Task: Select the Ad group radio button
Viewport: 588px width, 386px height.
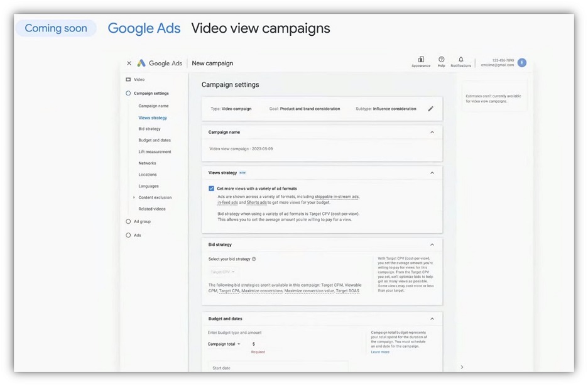Action: tap(129, 221)
